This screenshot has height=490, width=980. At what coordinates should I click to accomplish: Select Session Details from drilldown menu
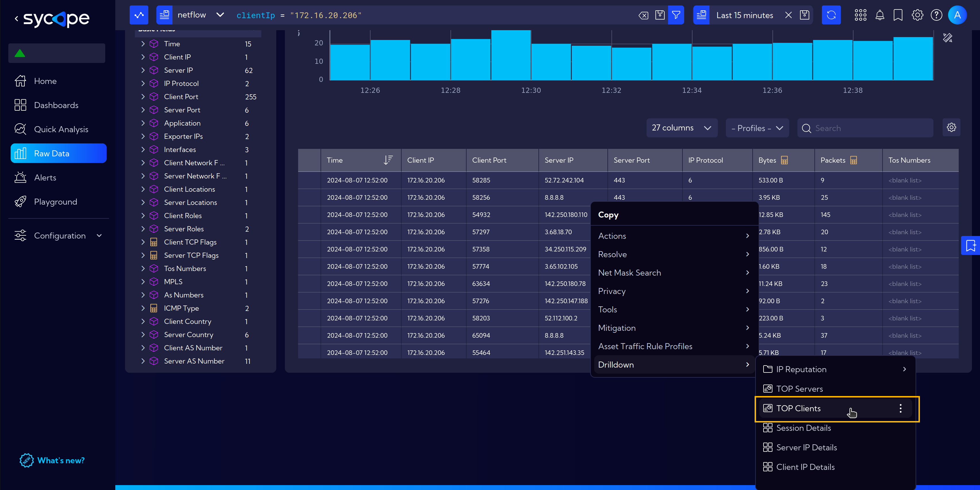click(803, 428)
